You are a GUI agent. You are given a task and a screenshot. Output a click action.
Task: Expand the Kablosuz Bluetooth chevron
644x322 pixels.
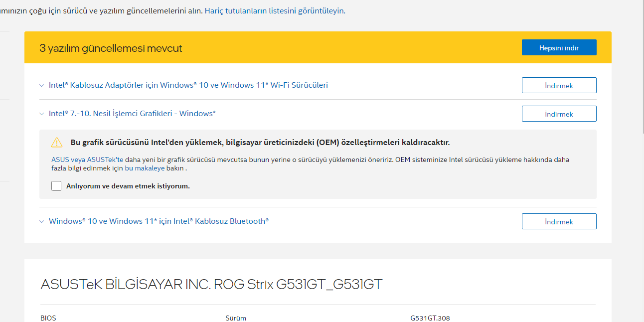tap(42, 221)
